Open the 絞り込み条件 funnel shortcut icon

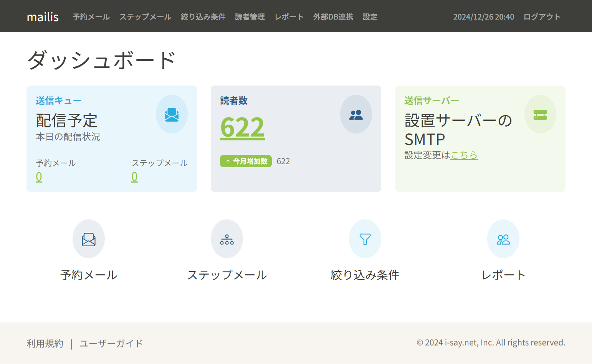(365, 239)
